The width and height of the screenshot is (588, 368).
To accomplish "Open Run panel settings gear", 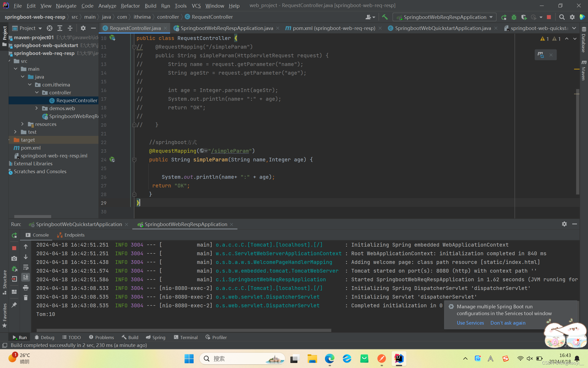I will [x=564, y=224].
